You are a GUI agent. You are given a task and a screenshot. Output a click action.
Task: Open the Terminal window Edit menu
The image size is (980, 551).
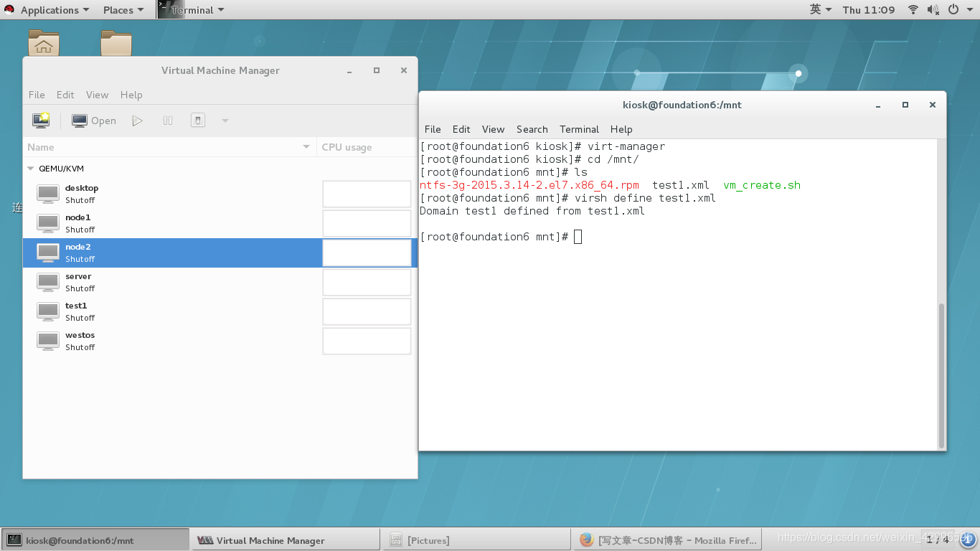click(x=461, y=129)
